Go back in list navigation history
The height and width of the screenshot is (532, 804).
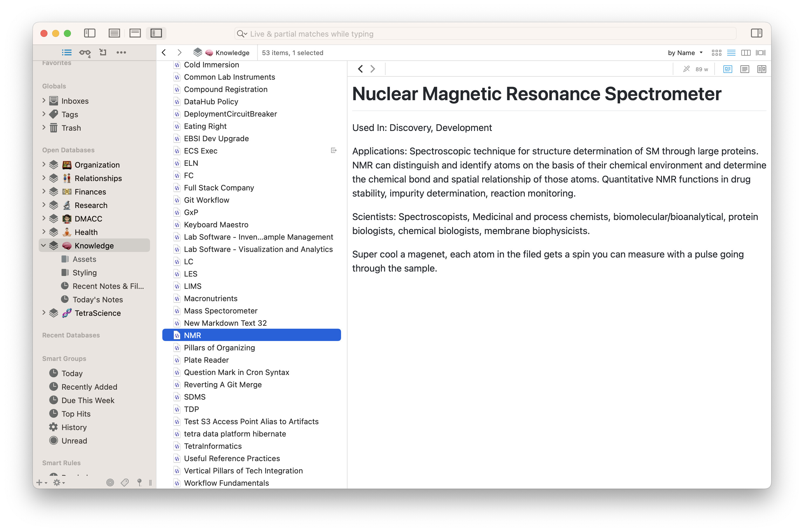pyautogui.click(x=164, y=53)
